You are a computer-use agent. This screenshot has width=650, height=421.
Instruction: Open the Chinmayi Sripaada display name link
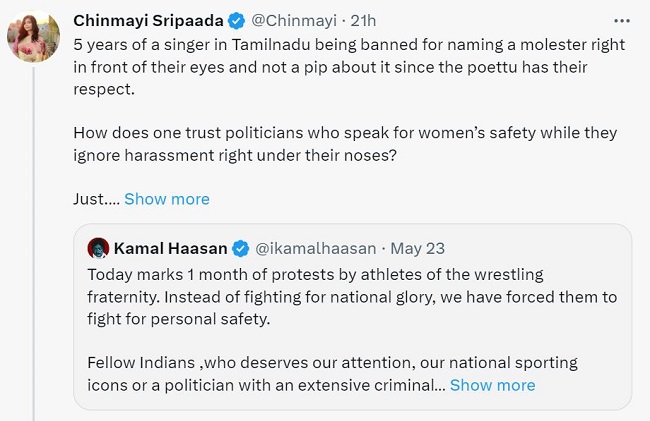pos(146,20)
